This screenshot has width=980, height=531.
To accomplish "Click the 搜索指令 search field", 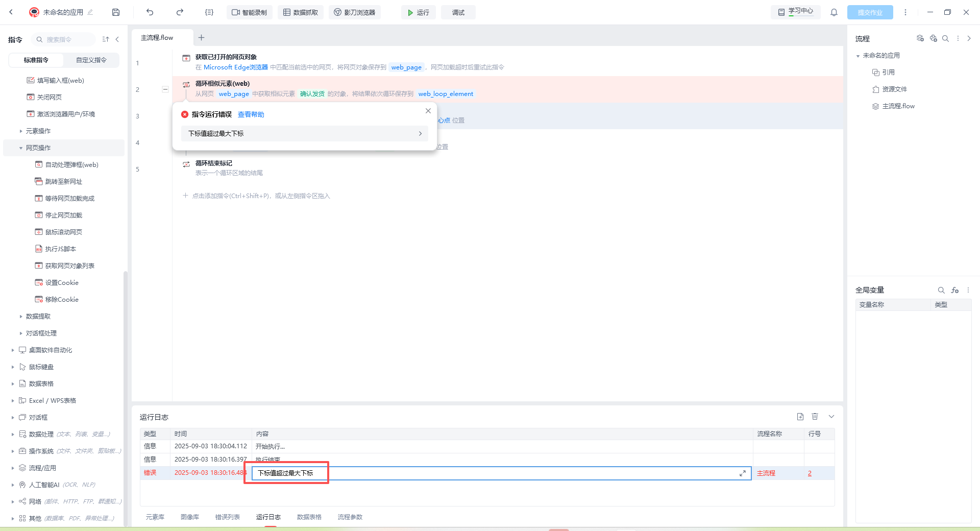I will pyautogui.click(x=63, y=39).
